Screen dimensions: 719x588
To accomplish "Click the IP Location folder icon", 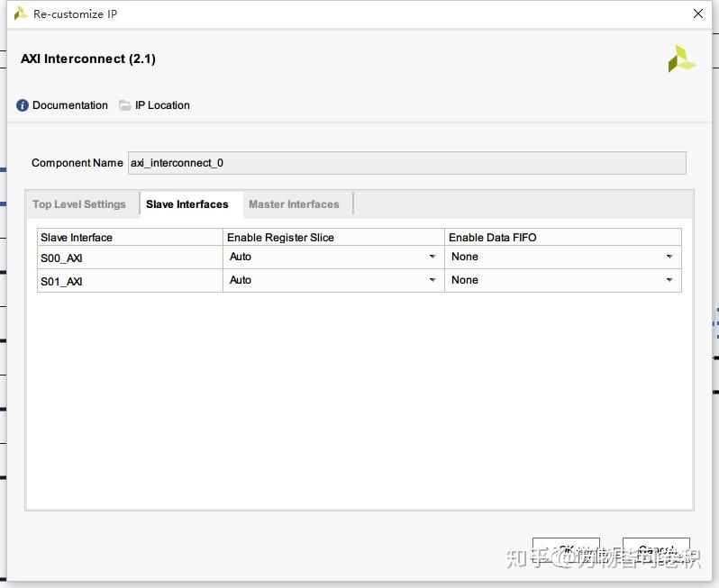I will [124, 105].
